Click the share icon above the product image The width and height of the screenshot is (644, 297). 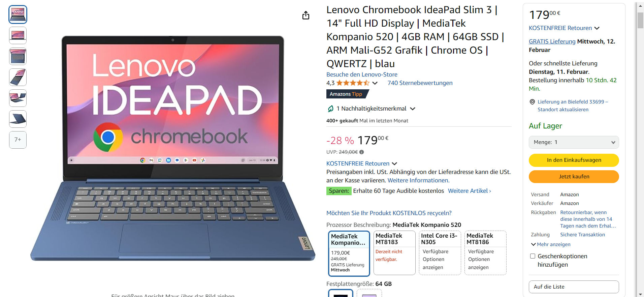tap(305, 15)
